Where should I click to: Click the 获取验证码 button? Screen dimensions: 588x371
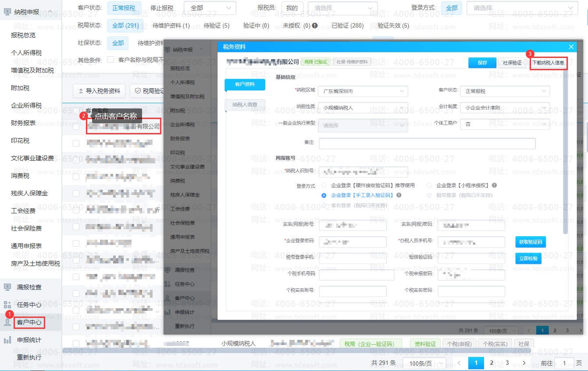click(531, 242)
